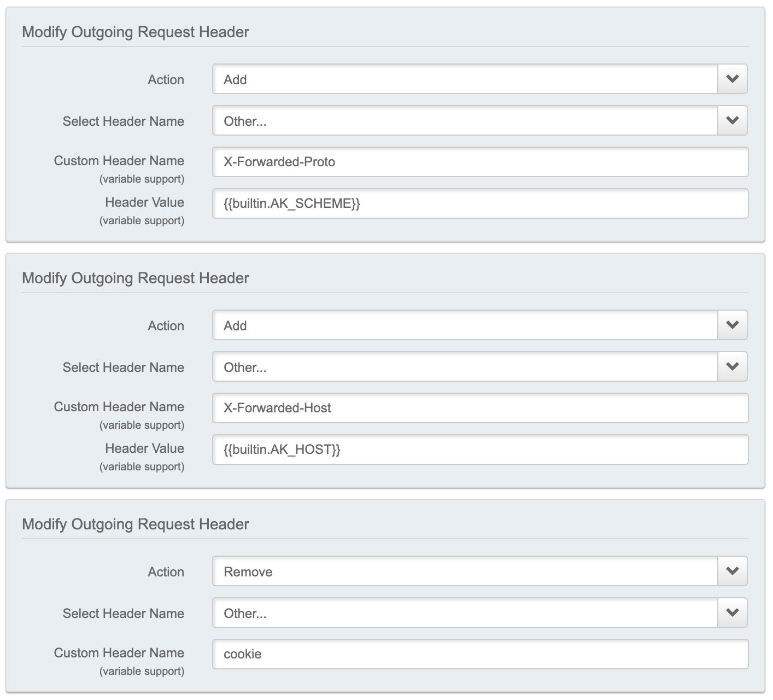Open the 'Other...' select above X-Forwarded-Host
The image size is (773, 700).
(x=465, y=367)
